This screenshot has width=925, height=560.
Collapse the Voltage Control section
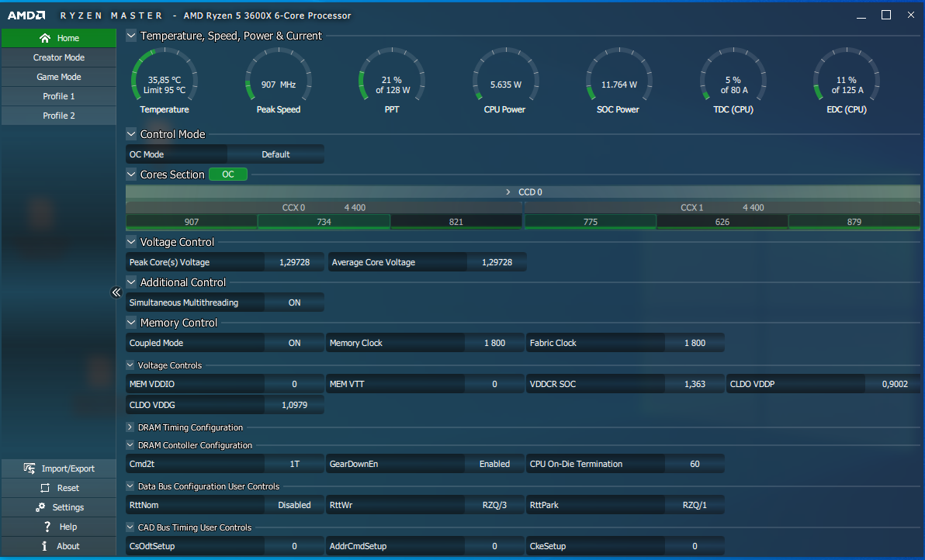pyautogui.click(x=131, y=242)
